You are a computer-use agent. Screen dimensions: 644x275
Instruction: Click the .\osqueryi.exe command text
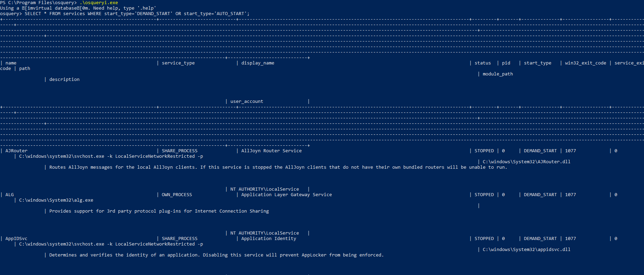point(99,3)
